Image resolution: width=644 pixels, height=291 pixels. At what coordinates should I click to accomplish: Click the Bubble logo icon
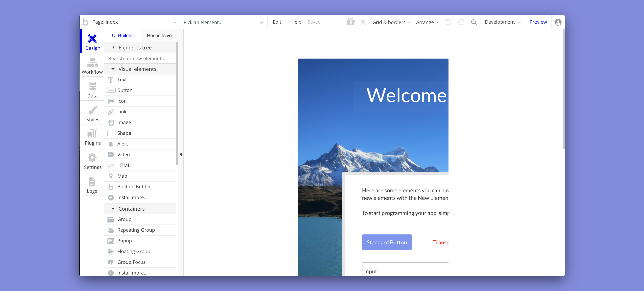click(85, 22)
